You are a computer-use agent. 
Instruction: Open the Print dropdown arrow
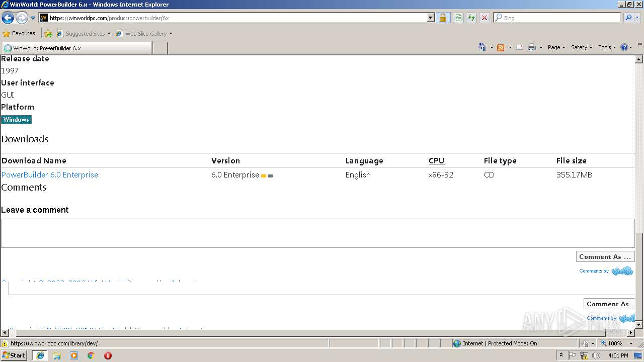pos(541,47)
